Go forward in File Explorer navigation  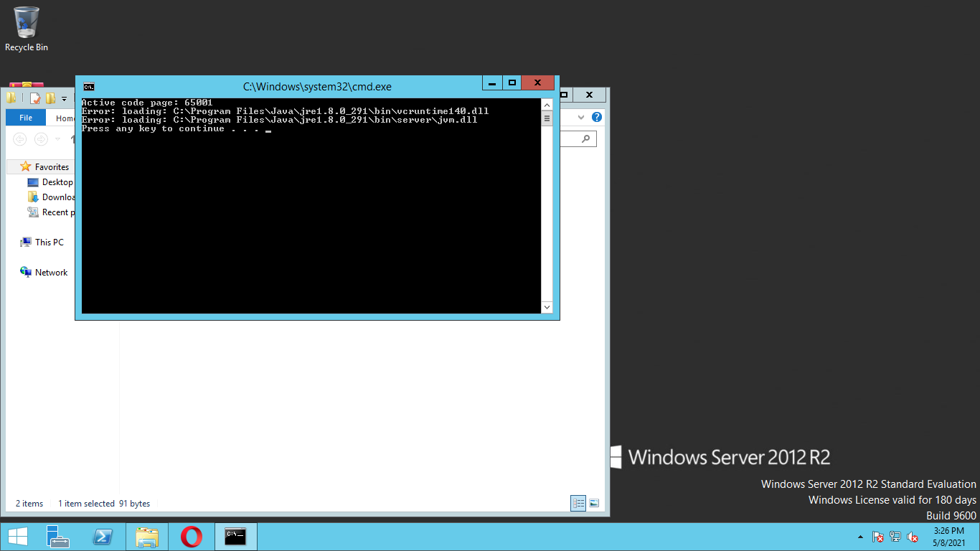(42, 138)
